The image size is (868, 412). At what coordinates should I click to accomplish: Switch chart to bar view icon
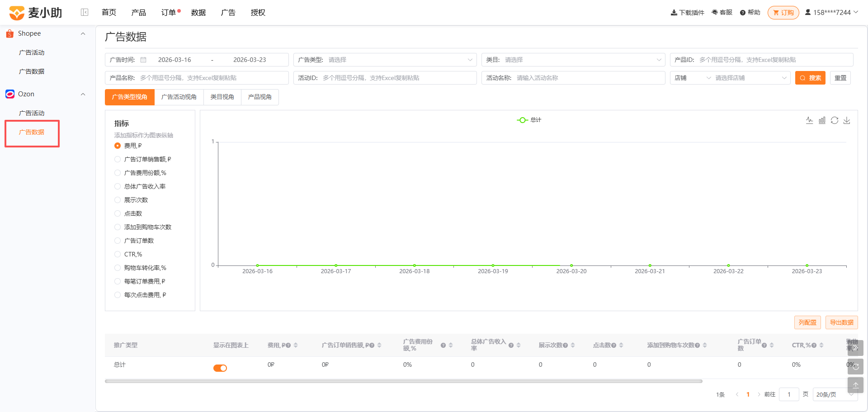coord(822,120)
